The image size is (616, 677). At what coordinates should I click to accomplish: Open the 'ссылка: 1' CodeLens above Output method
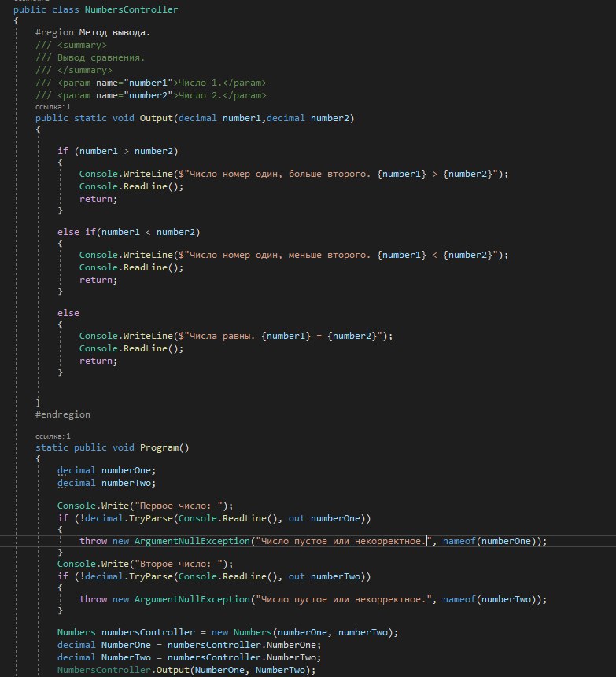pyautogui.click(x=53, y=107)
